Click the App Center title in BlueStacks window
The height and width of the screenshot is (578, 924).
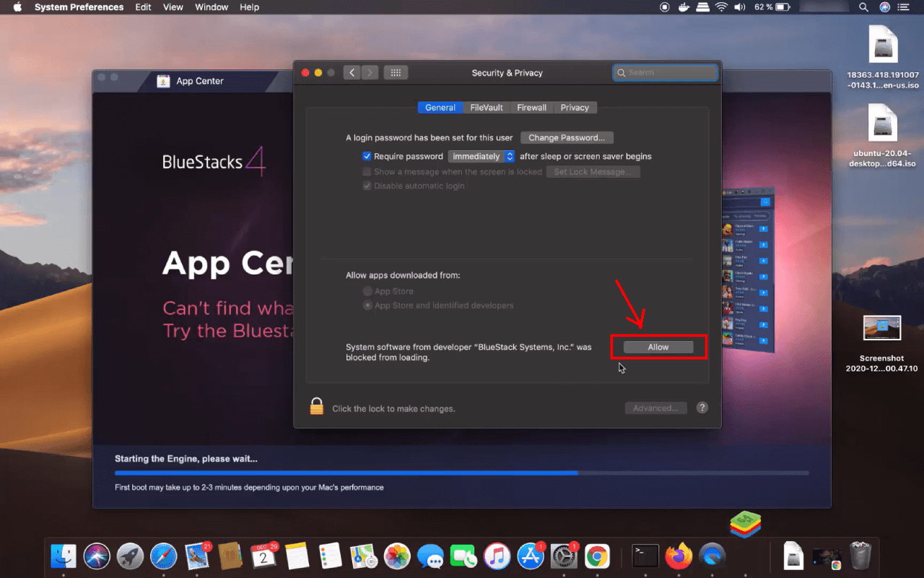pyautogui.click(x=200, y=81)
